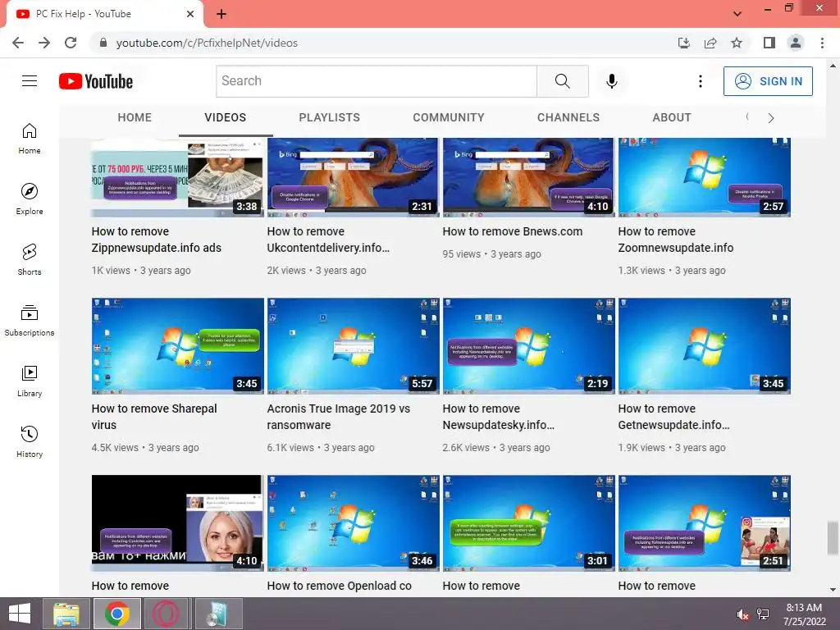Click the install app icon in address bar

pyautogui.click(x=684, y=43)
